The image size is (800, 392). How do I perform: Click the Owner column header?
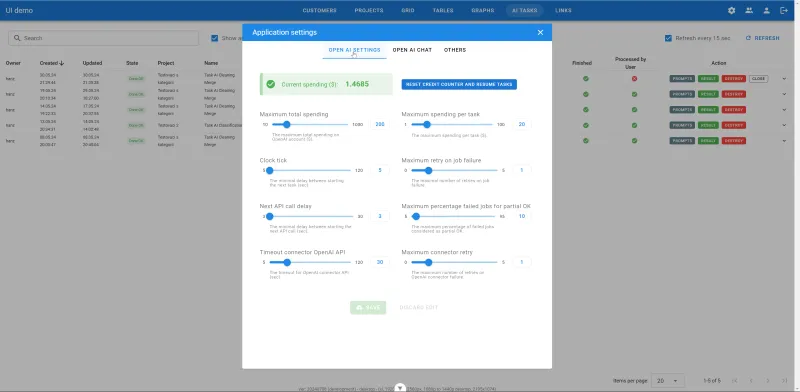pyautogui.click(x=13, y=63)
